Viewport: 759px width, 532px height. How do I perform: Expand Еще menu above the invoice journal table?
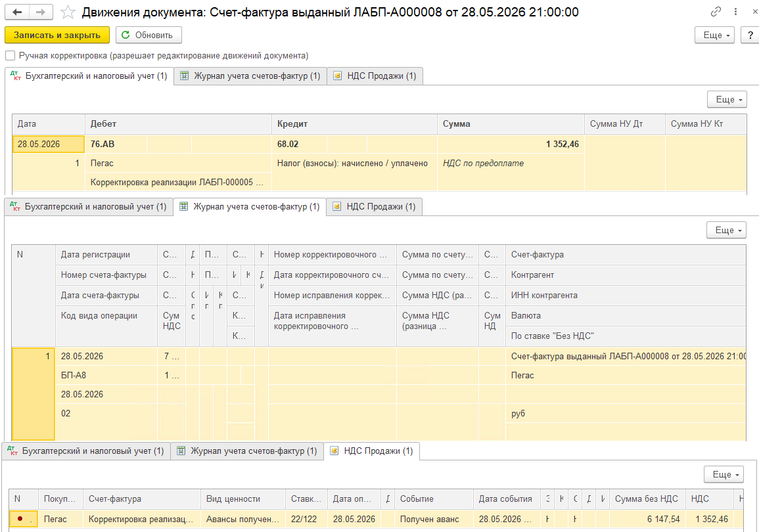point(727,231)
